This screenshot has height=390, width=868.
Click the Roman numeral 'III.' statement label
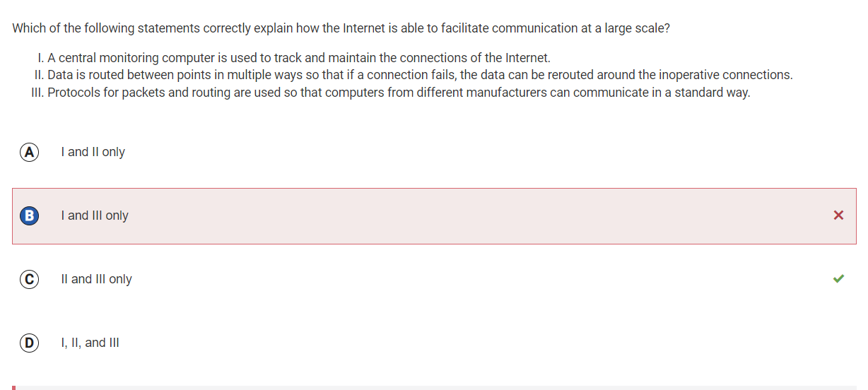point(37,93)
